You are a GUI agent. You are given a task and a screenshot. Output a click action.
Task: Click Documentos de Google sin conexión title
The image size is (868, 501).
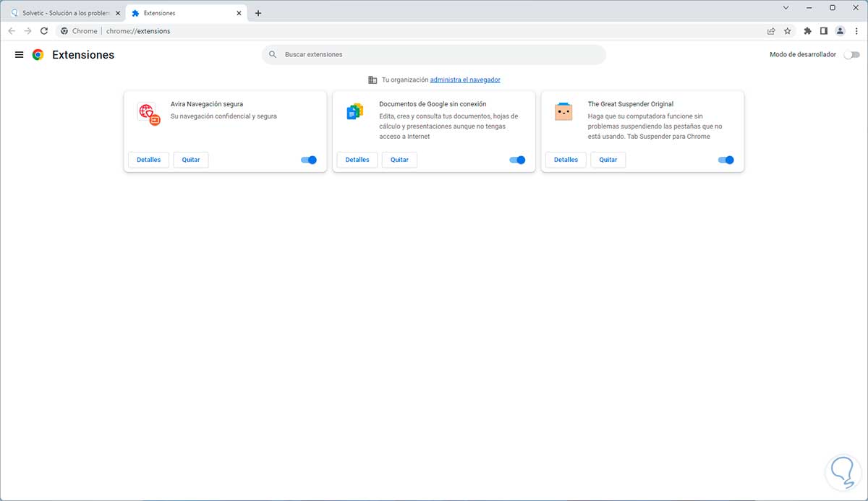pyautogui.click(x=433, y=104)
